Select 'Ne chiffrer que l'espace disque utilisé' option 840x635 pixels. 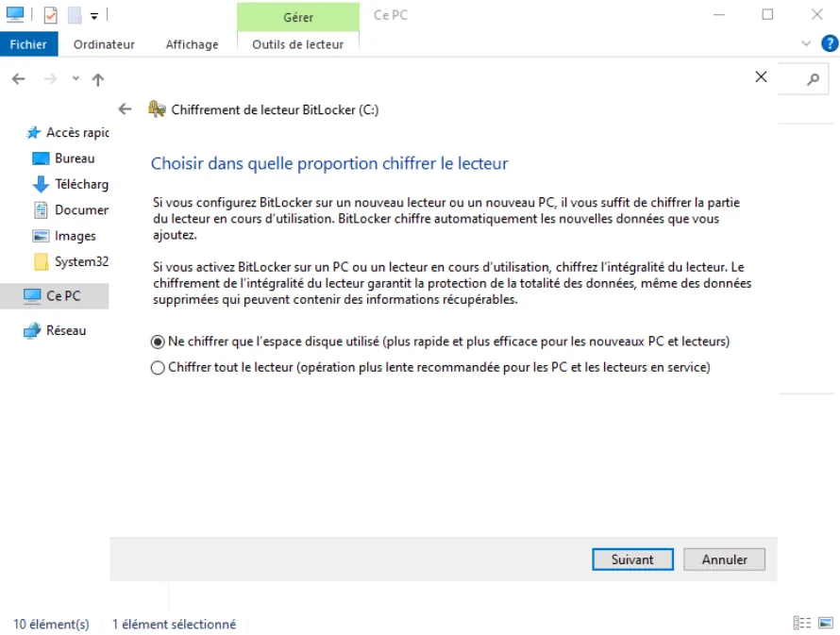click(x=158, y=342)
